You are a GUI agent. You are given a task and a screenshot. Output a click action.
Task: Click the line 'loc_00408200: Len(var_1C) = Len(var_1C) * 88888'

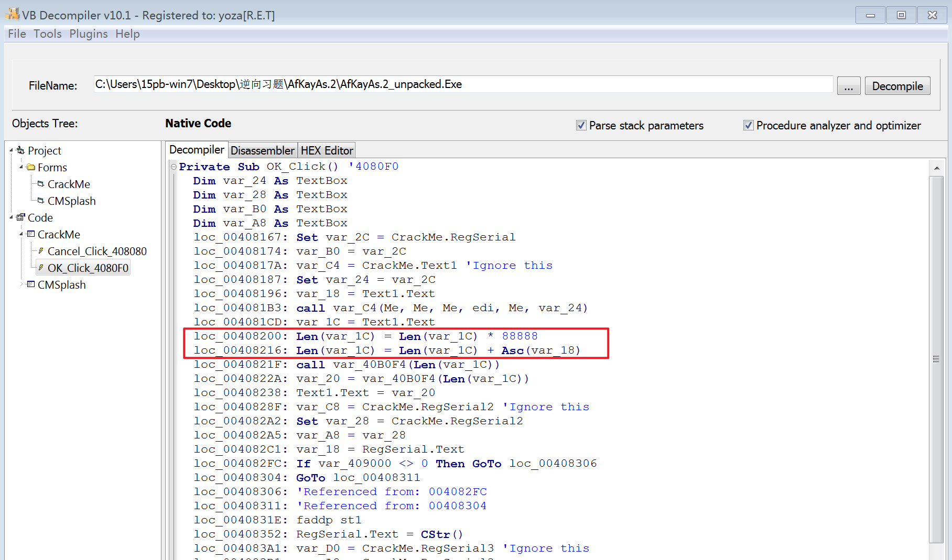tap(365, 336)
